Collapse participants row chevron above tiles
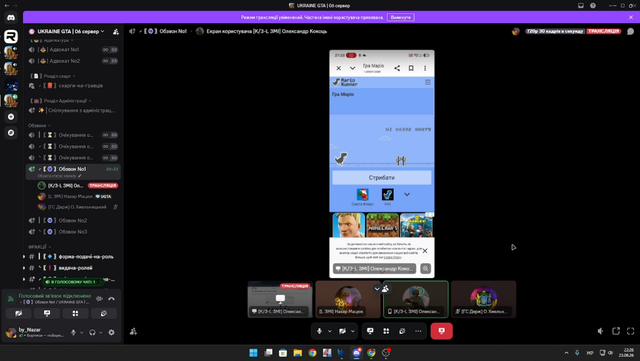 tap(377, 289)
